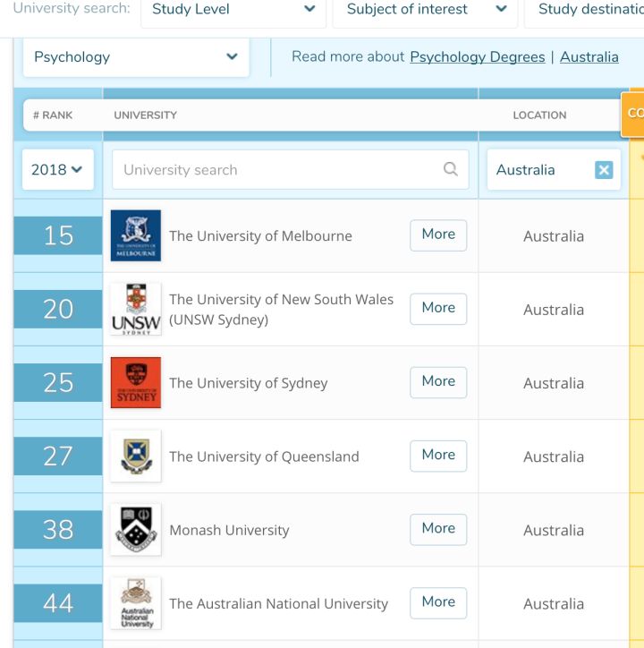Click the Australian National University logo
644x648 pixels.
[x=136, y=603]
